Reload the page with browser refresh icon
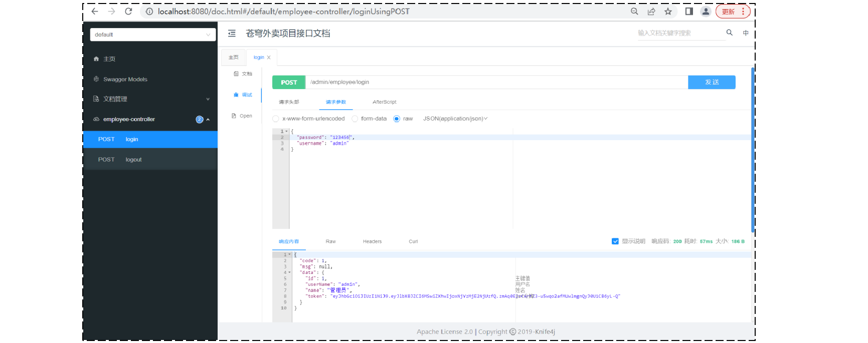Screen dimensions: 868x343 (128, 12)
